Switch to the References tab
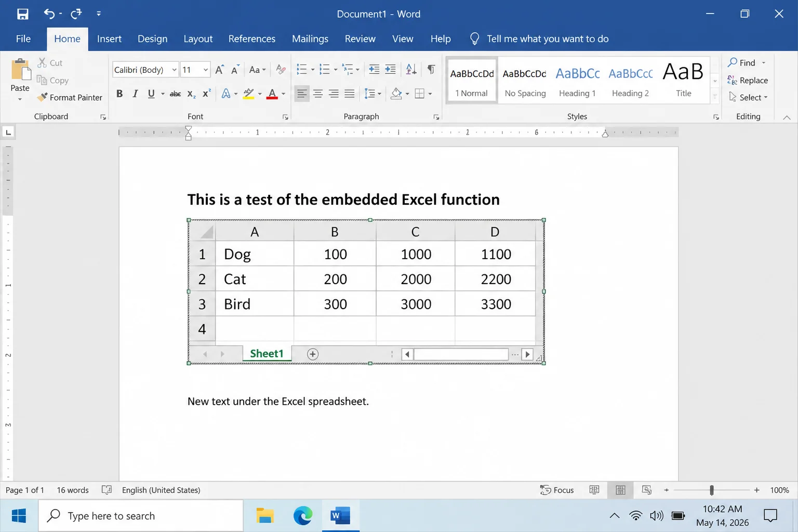798x532 pixels. click(x=252, y=39)
